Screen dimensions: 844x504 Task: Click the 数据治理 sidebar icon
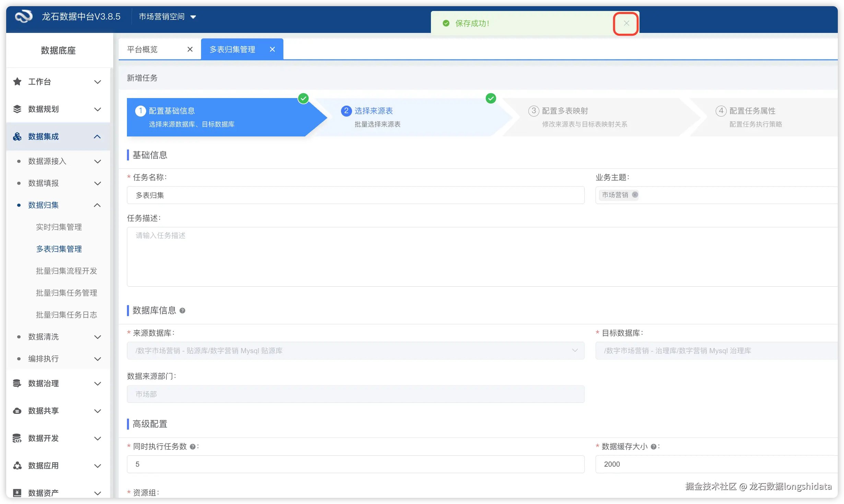17,383
